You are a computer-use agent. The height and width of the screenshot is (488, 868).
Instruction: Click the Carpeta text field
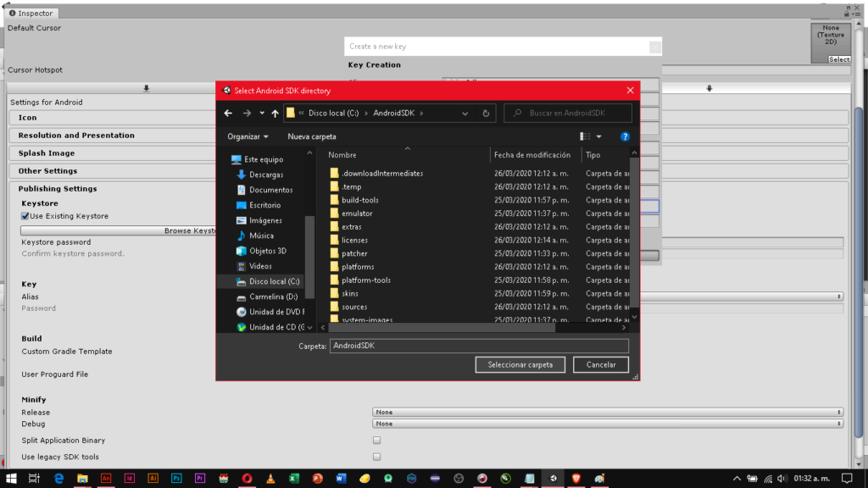pyautogui.click(x=479, y=346)
